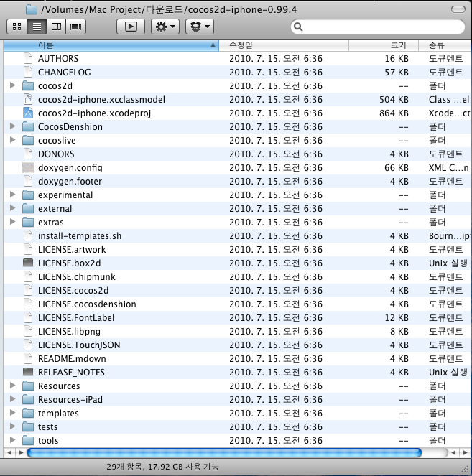Click the search field
Image resolution: width=472 pixels, height=476 pixels.
(378, 27)
